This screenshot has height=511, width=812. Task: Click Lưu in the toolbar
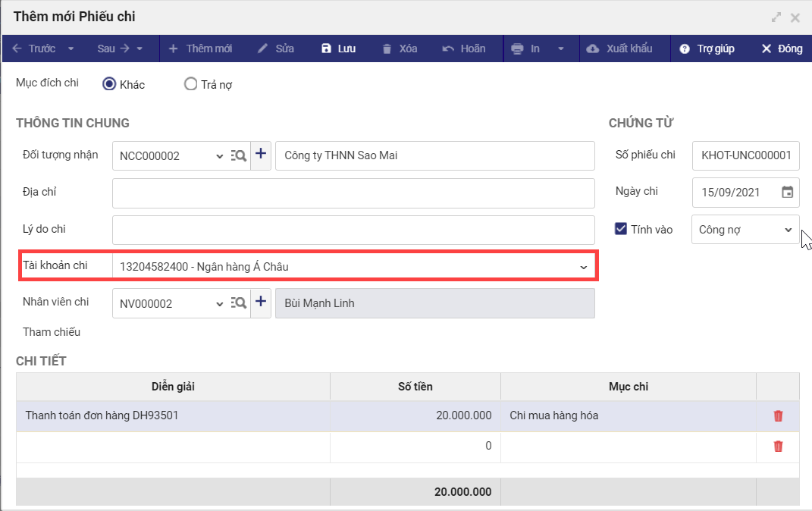point(338,49)
